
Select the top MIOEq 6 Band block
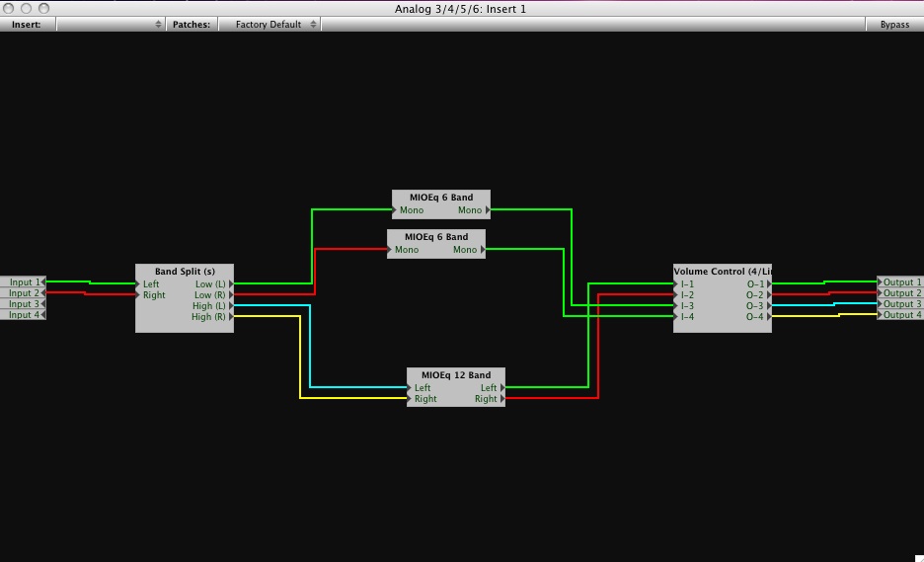[441, 198]
